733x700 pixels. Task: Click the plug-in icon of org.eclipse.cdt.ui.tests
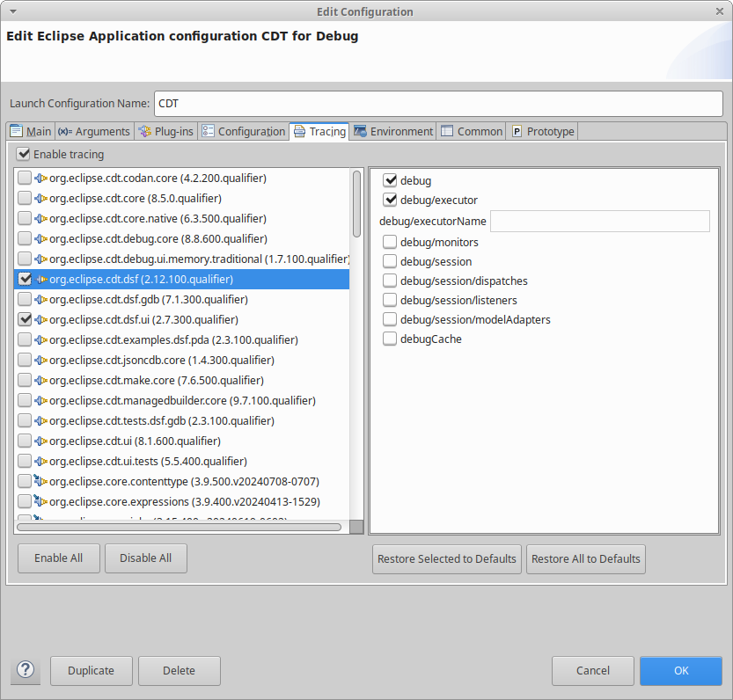click(x=40, y=462)
